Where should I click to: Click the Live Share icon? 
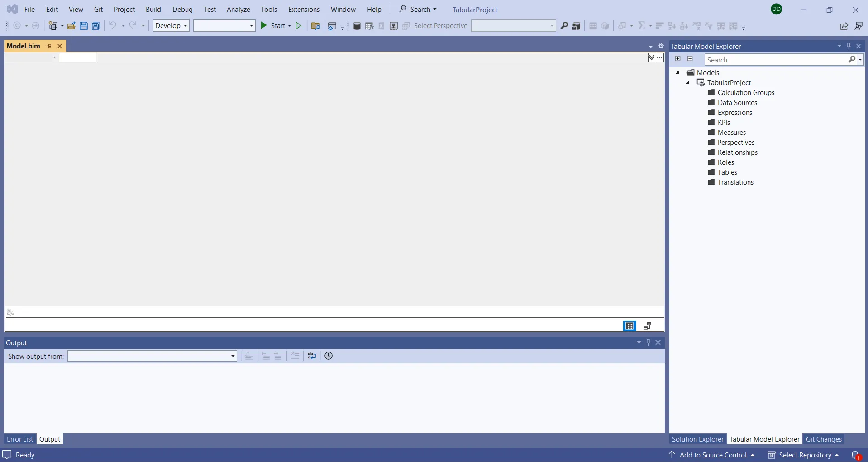point(844,26)
